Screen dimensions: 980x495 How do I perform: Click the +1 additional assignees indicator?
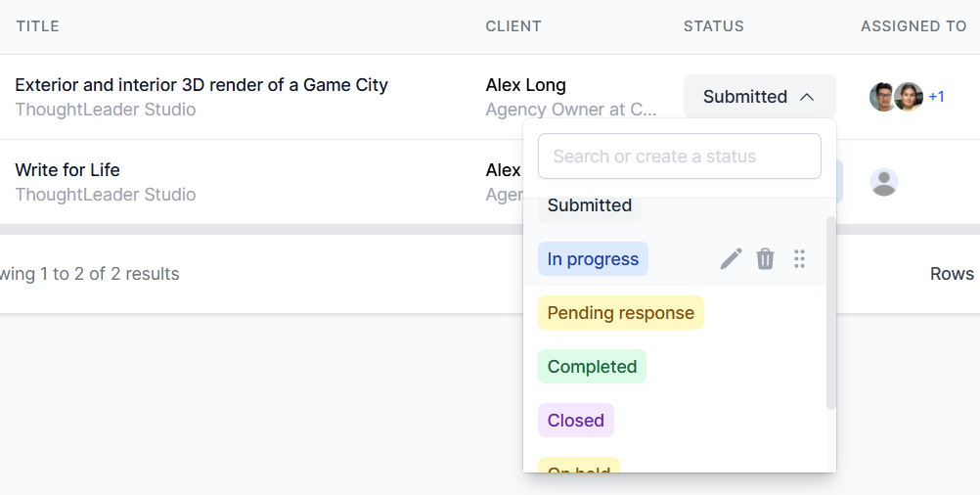936,97
